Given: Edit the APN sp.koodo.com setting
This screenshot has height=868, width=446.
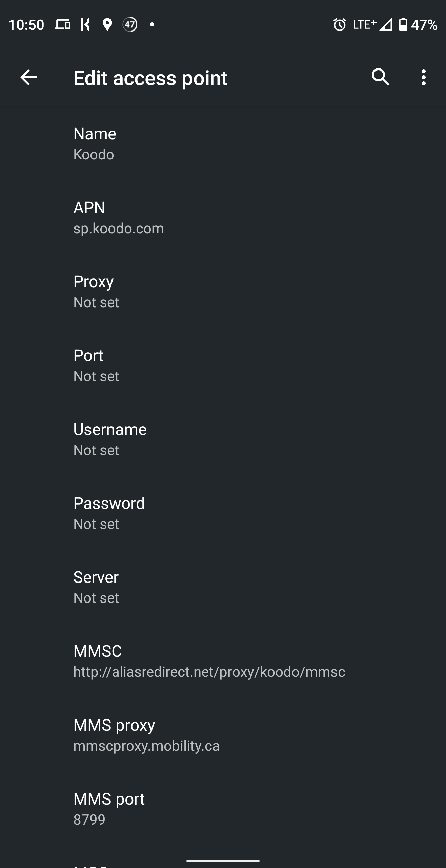Looking at the screenshot, I should [223, 218].
